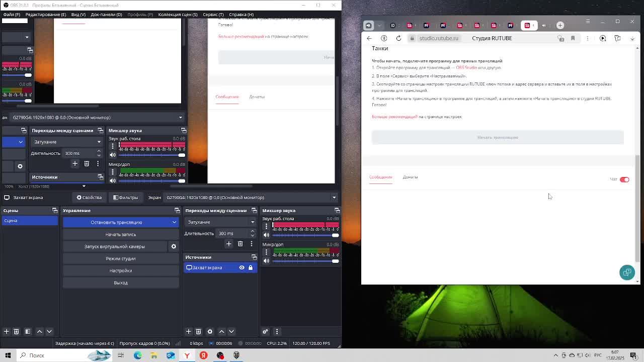
Task: Open the Коллекция сцен (S) menu
Action: point(178,15)
